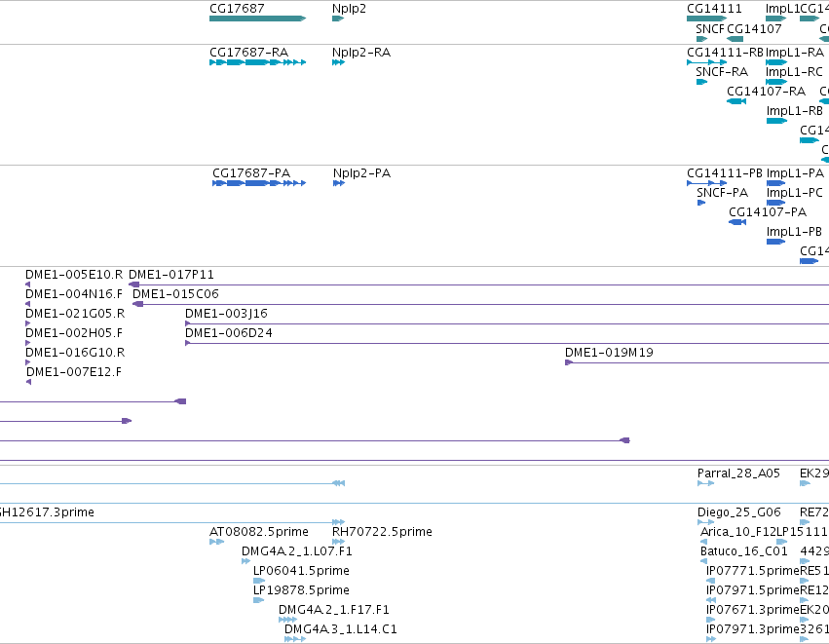Click the ImpL1-PC protein label
Viewport: 829px width, 644px height.
(795, 193)
